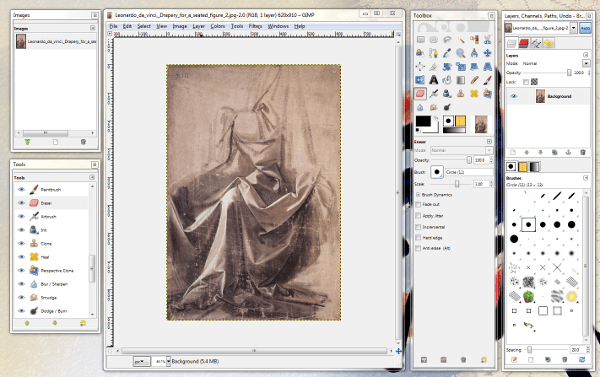The image size is (600, 377).
Task: Select the Measure compass tool
Action: pyautogui.click(x=474, y=53)
